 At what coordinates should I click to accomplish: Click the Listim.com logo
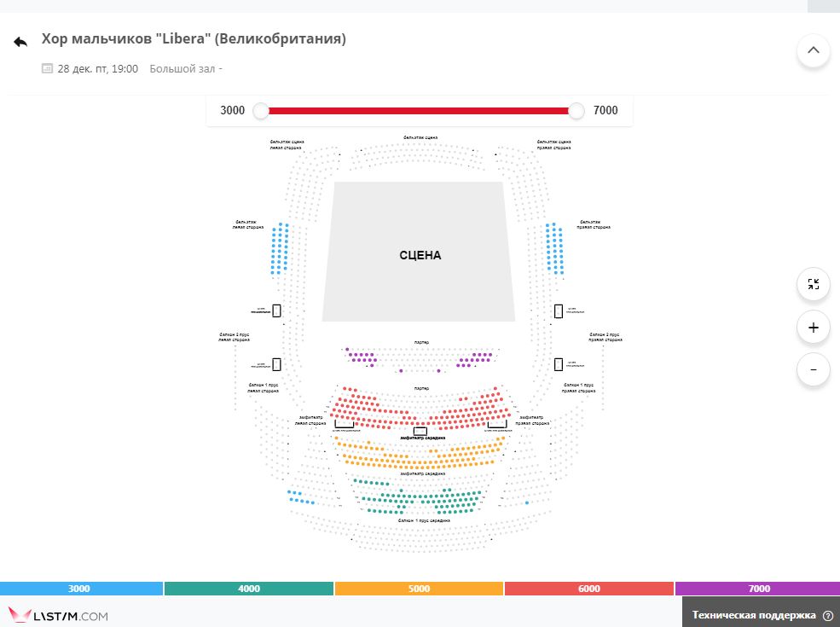[58, 615]
